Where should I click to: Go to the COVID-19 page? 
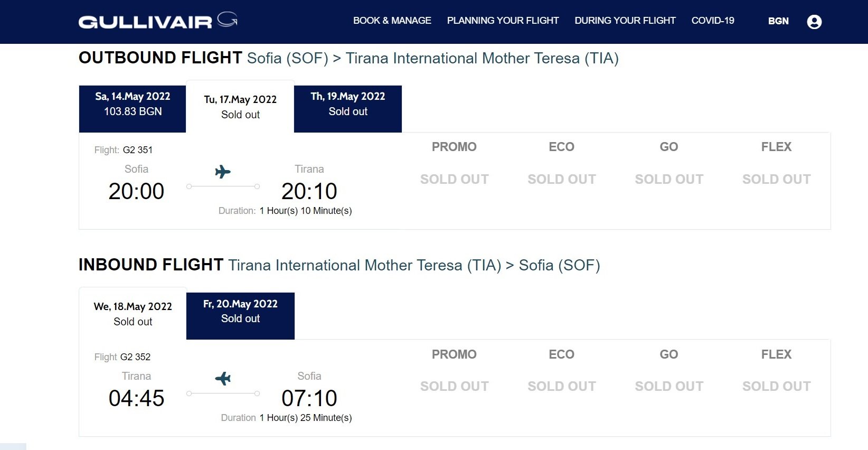713,21
